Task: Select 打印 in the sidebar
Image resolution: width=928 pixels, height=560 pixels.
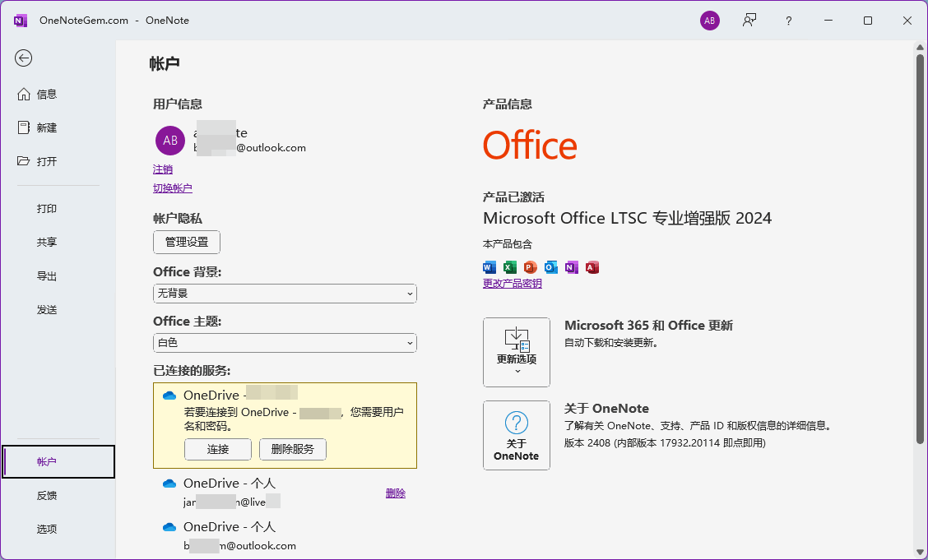Action: (x=58, y=208)
